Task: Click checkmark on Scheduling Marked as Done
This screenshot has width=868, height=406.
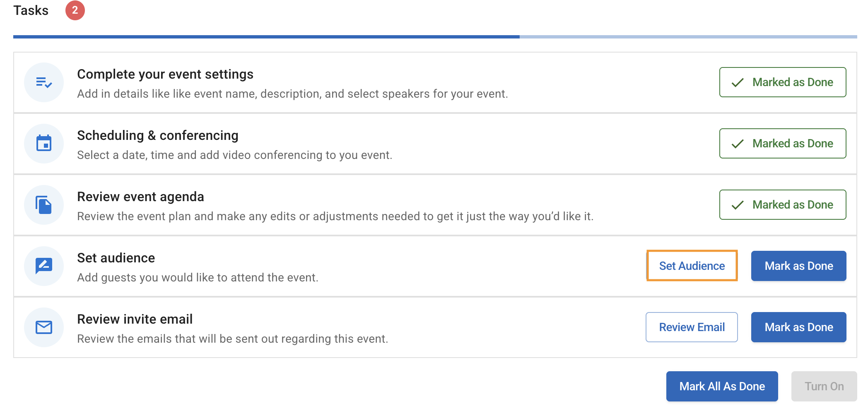Action: click(738, 144)
